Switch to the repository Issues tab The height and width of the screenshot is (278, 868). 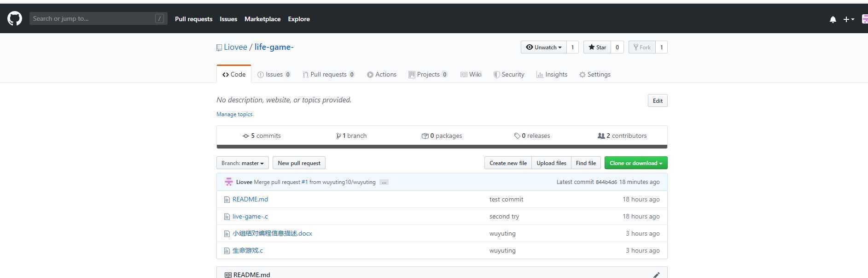click(x=274, y=74)
